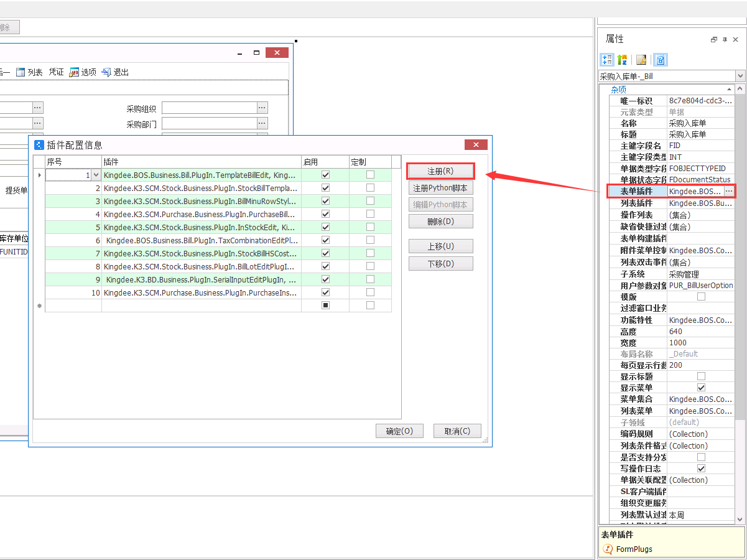Move plugin up with 上移(U) button
Image resolution: width=747 pixels, height=560 pixels.
point(440,246)
